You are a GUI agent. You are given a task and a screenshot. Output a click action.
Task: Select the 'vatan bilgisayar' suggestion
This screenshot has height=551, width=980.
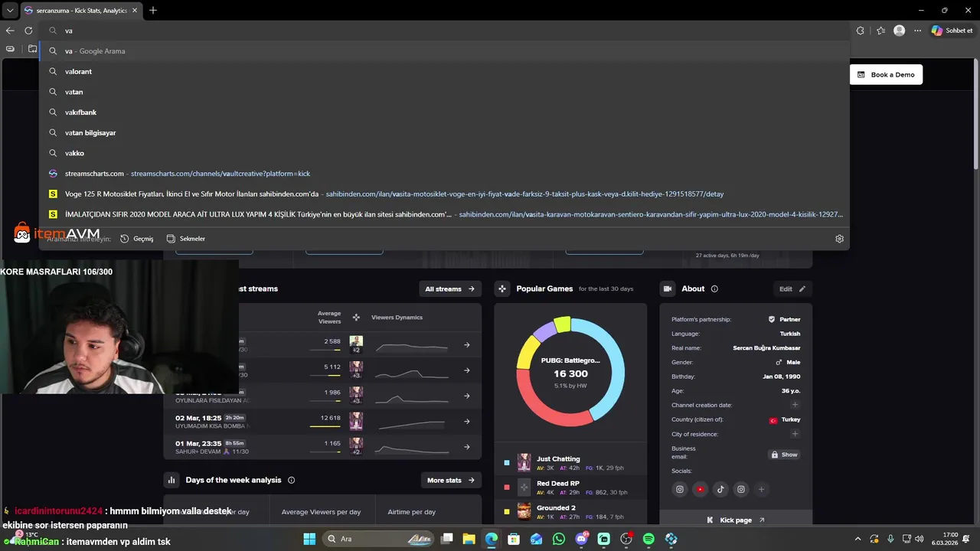tap(444, 132)
